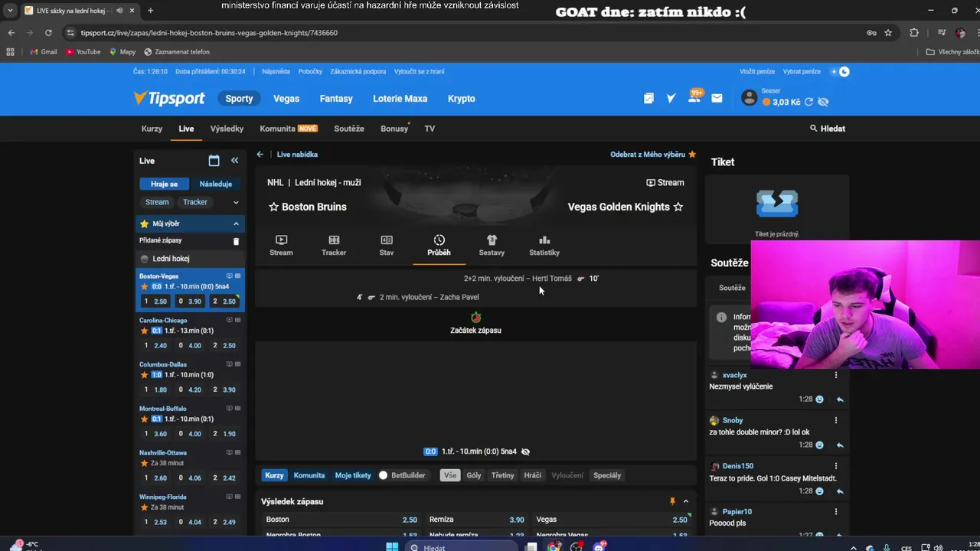Open the YouTube bookmark

83,52
